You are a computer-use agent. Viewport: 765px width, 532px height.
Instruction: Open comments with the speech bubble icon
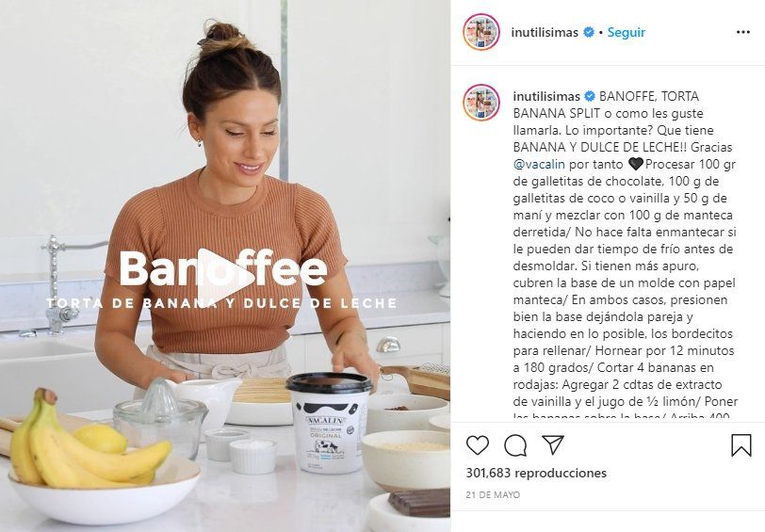coord(515,444)
